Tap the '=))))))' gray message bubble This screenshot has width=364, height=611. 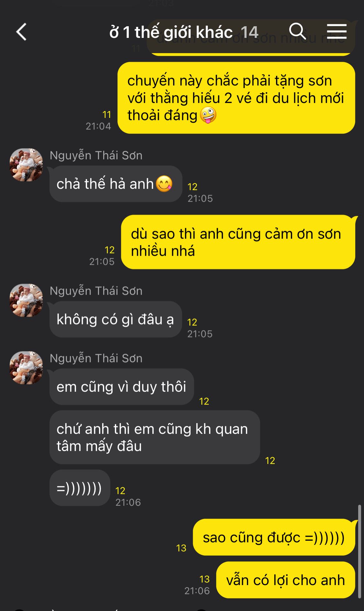coord(80,488)
